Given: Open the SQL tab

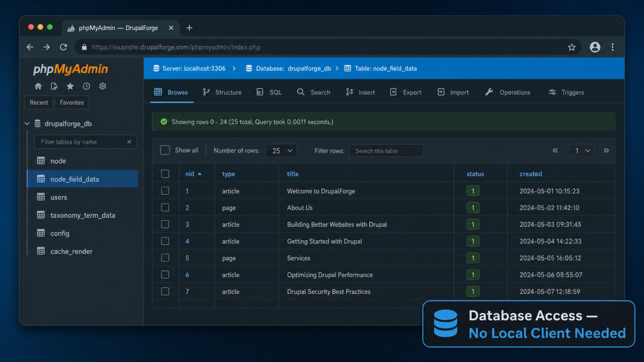Looking at the screenshot, I should coord(269,92).
